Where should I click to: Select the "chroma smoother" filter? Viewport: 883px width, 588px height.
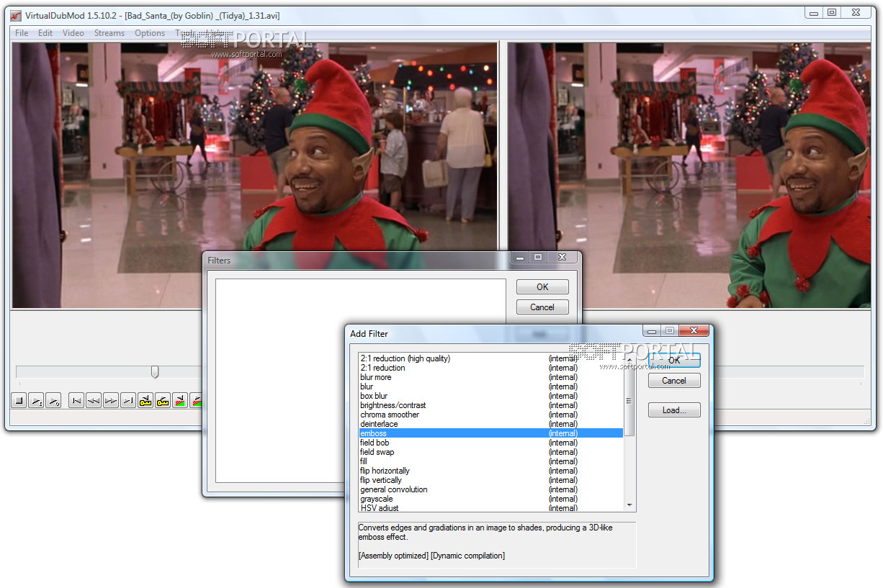click(x=491, y=415)
